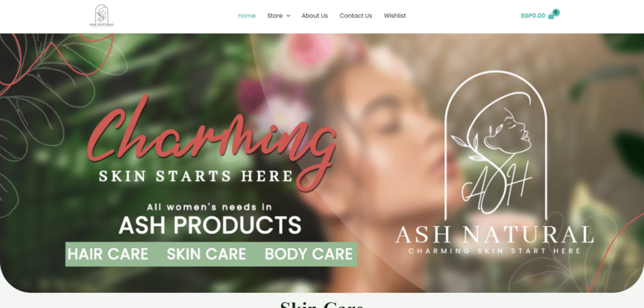Click the ASH Natural logo in header

101,16
